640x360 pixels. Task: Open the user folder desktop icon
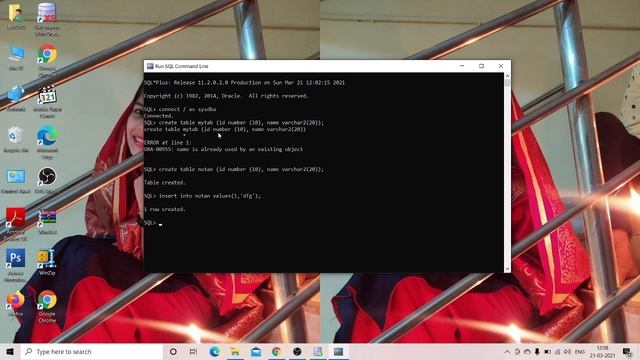click(16, 16)
